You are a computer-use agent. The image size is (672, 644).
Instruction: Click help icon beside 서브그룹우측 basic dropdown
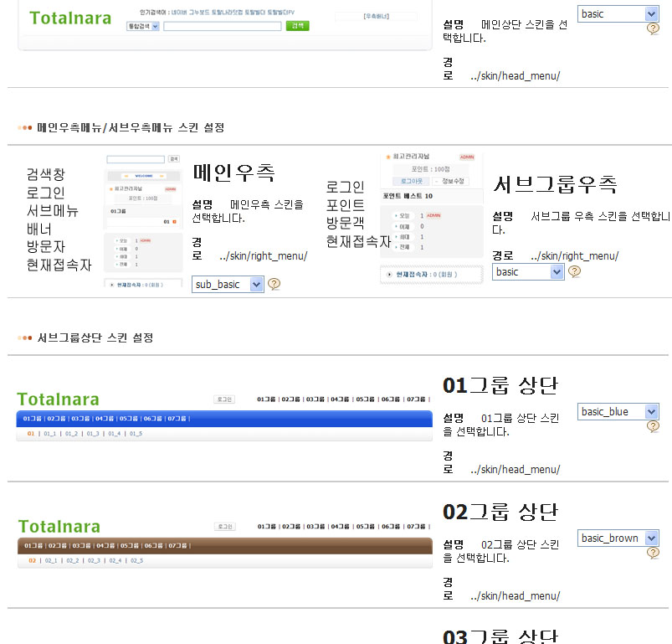[574, 271]
